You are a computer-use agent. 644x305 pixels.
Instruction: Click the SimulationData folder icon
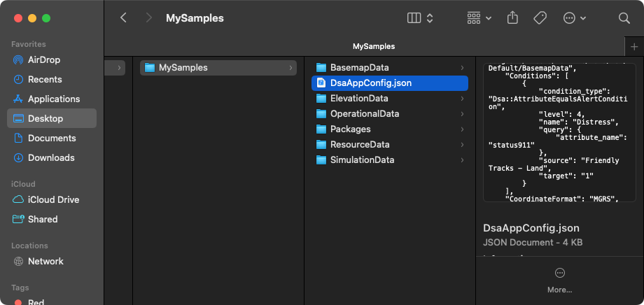[x=321, y=159]
